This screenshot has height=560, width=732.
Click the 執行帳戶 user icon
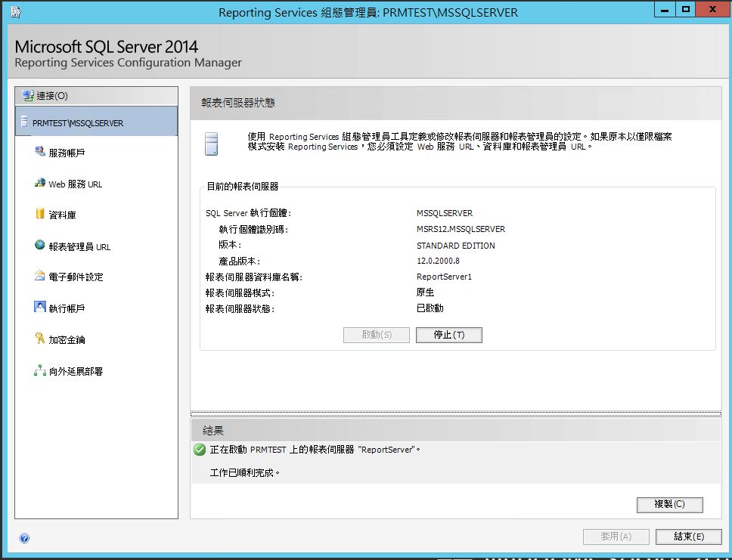tap(40, 308)
